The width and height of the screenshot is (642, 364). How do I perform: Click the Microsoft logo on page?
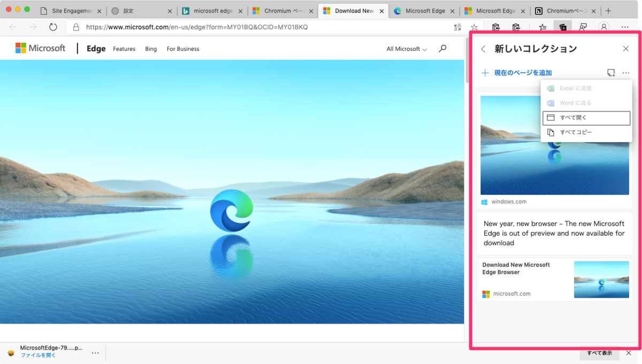click(x=40, y=48)
